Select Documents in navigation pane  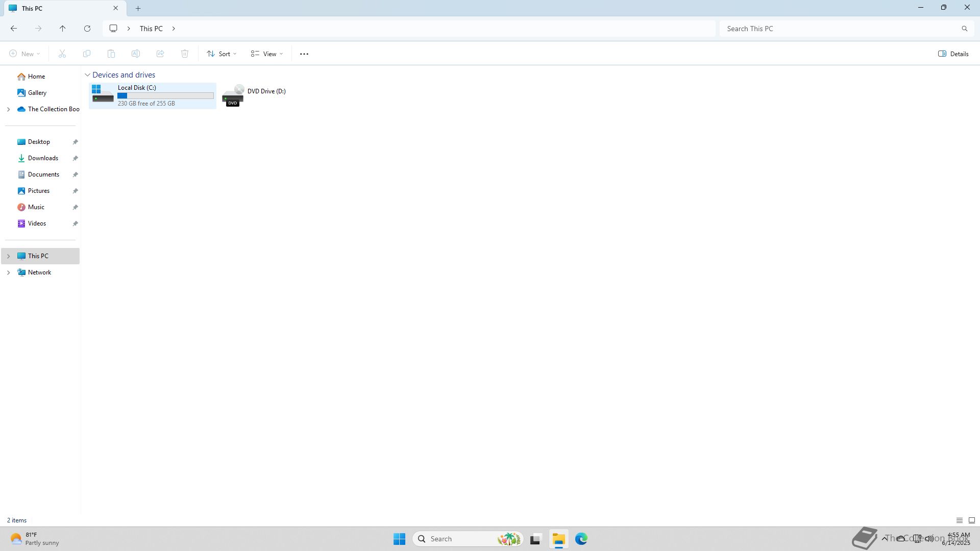click(43, 174)
